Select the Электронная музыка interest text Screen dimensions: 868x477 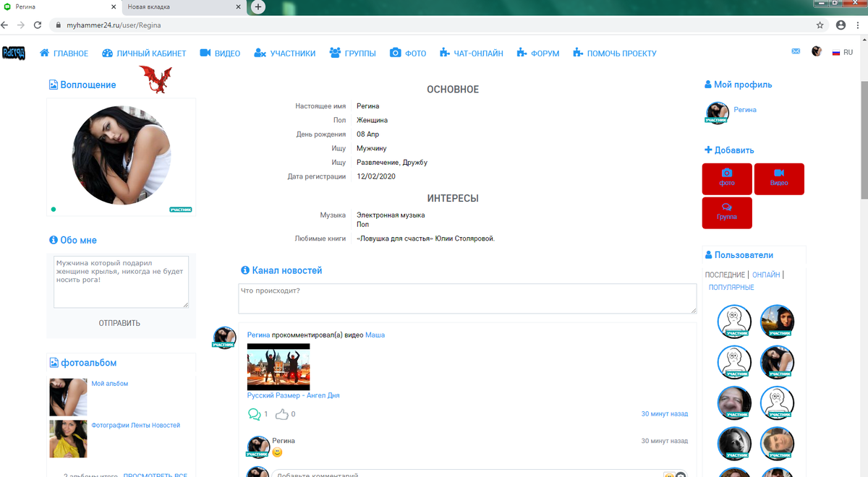click(391, 215)
